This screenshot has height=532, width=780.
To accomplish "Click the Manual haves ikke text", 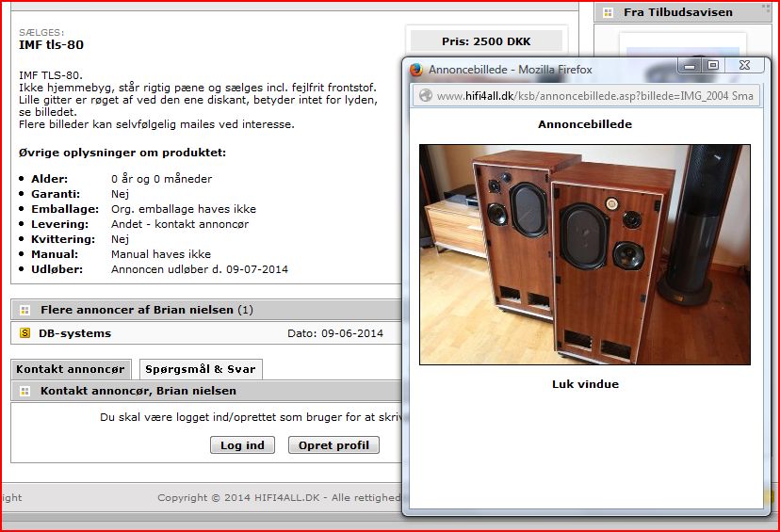I will click(x=161, y=254).
